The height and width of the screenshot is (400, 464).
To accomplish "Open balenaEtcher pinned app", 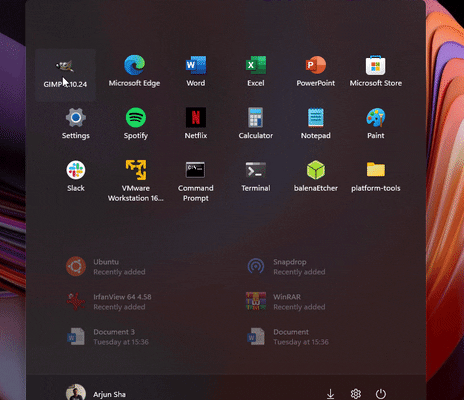I will pyautogui.click(x=316, y=176).
